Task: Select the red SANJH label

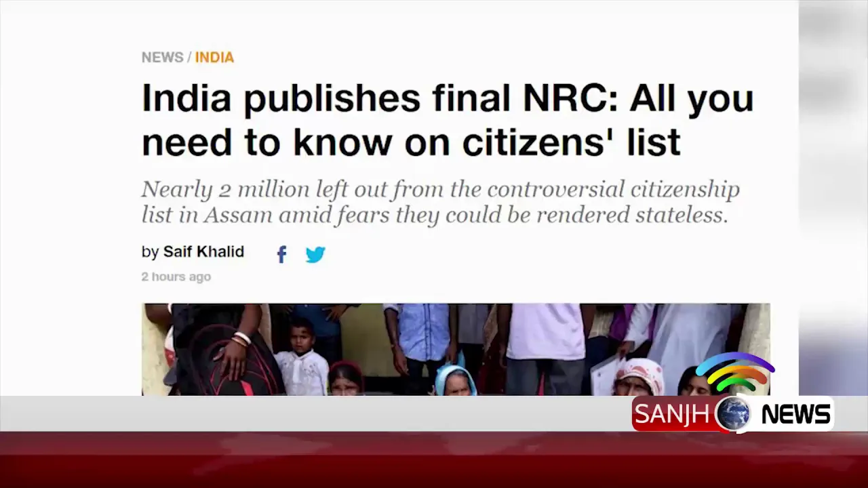Action: (x=672, y=414)
